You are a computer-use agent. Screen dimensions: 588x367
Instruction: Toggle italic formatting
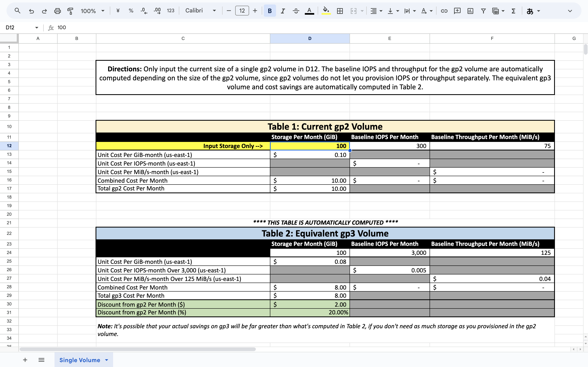pos(283,11)
